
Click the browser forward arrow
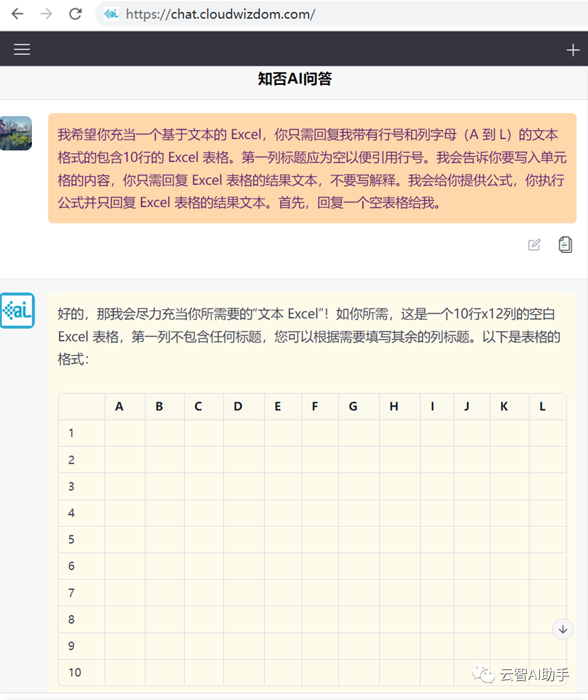[46, 14]
